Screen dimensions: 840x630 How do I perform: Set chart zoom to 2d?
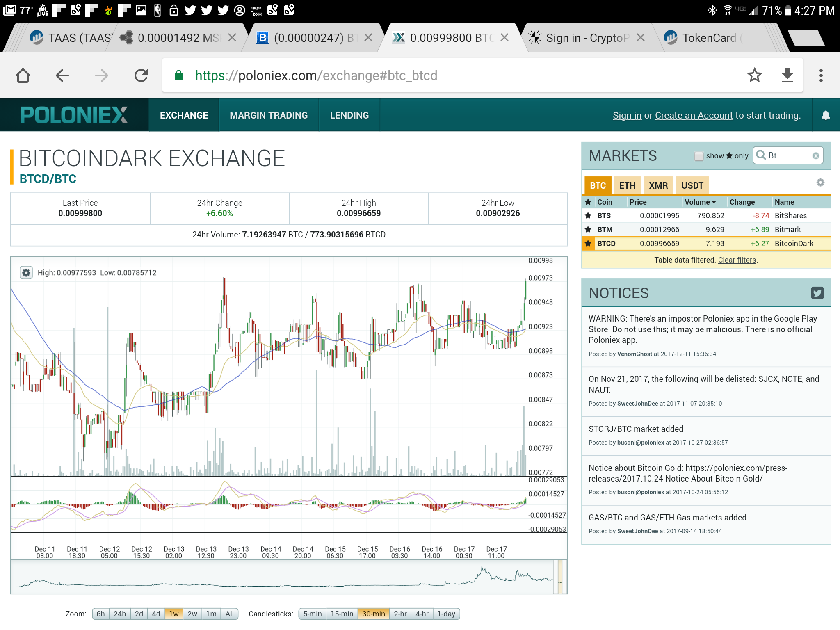[x=139, y=614]
